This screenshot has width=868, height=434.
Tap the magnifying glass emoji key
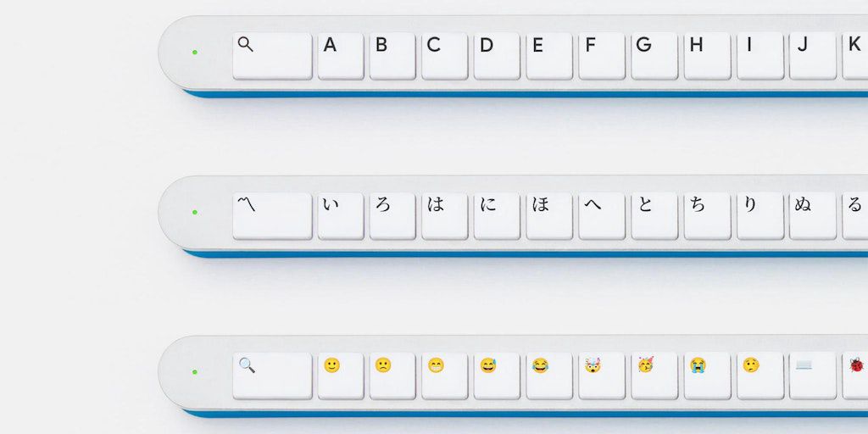[x=272, y=376]
